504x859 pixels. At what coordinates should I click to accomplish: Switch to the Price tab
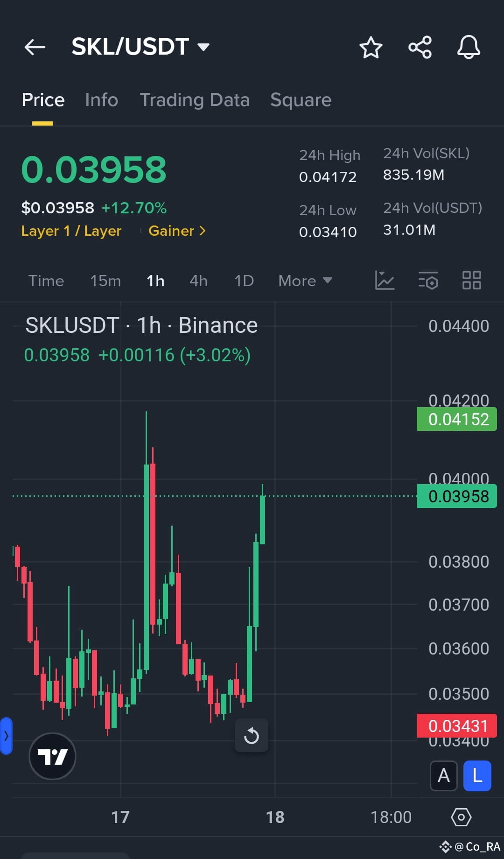43,100
